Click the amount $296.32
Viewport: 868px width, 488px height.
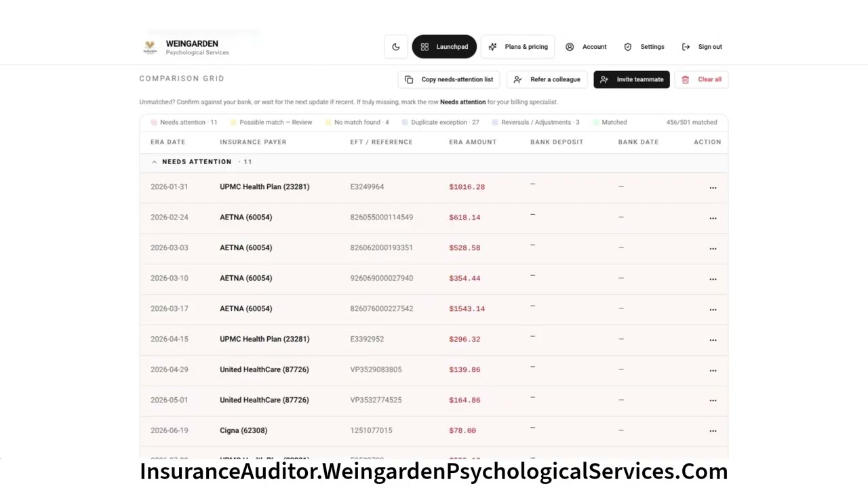click(465, 339)
